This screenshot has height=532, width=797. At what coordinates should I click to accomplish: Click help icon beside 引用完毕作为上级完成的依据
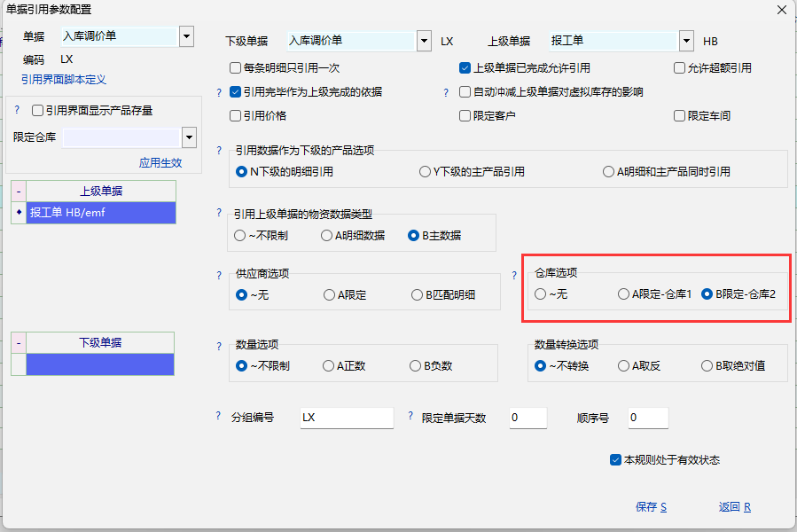220,92
